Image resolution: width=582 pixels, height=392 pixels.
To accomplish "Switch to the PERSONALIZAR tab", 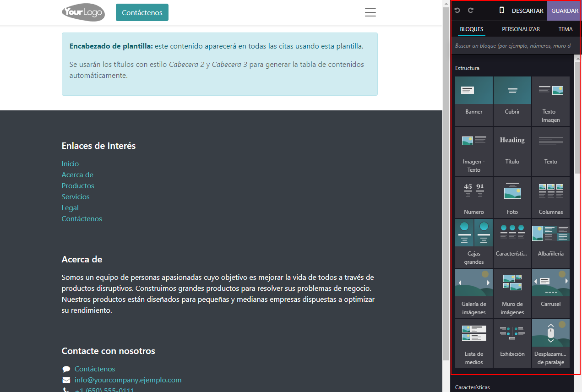I will pyautogui.click(x=521, y=29).
